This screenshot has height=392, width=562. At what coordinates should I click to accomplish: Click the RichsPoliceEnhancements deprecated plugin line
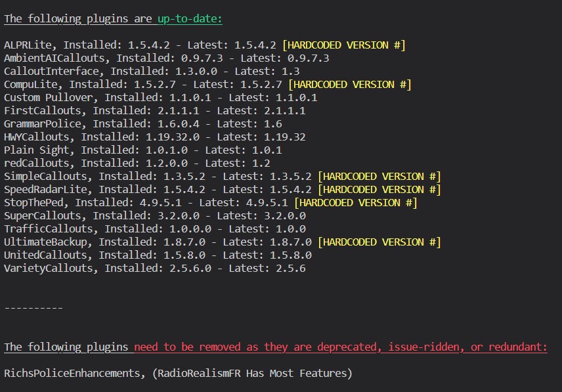(x=178, y=374)
